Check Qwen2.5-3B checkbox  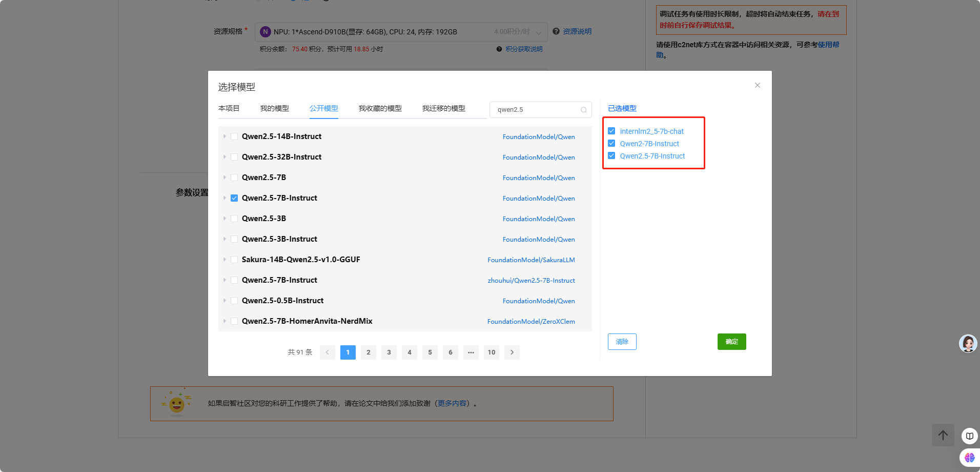(234, 219)
